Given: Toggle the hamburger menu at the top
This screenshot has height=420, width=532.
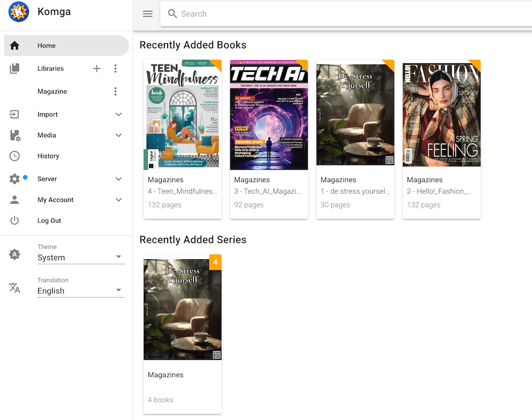Looking at the screenshot, I should (147, 14).
